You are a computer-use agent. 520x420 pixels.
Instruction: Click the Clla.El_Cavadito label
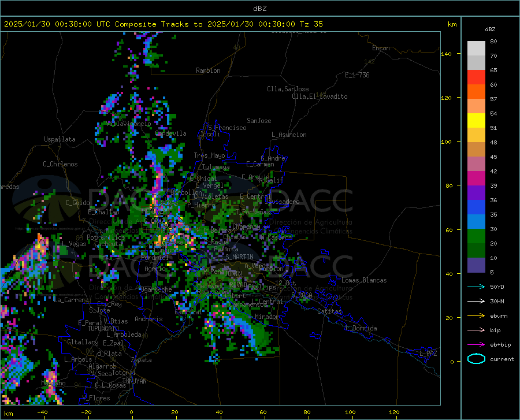[x=320, y=96]
